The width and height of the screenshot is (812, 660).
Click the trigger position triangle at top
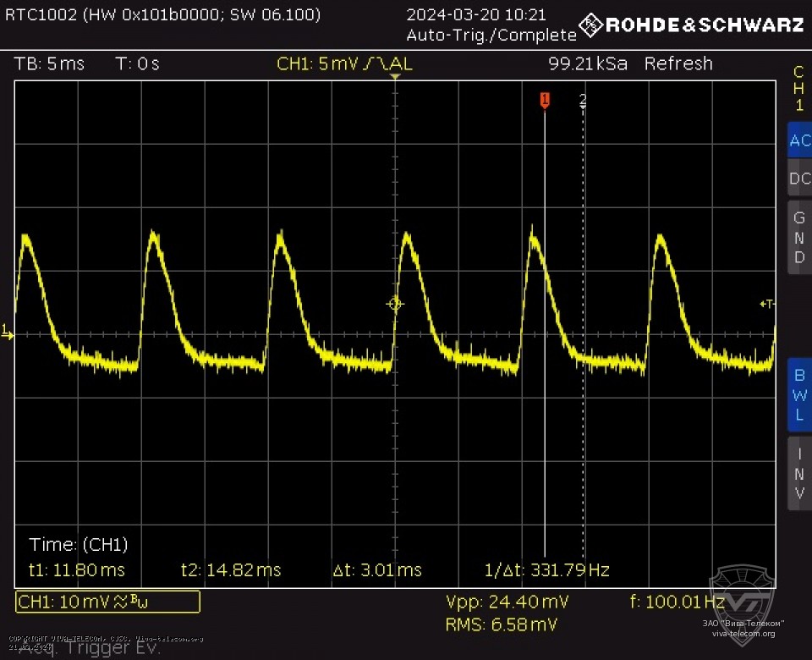pyautogui.click(x=395, y=77)
